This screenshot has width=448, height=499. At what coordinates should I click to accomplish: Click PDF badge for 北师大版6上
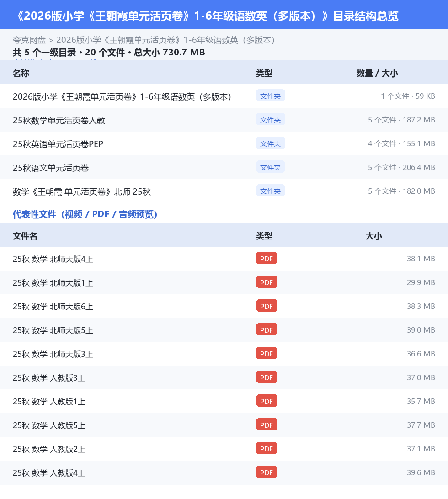point(267,306)
